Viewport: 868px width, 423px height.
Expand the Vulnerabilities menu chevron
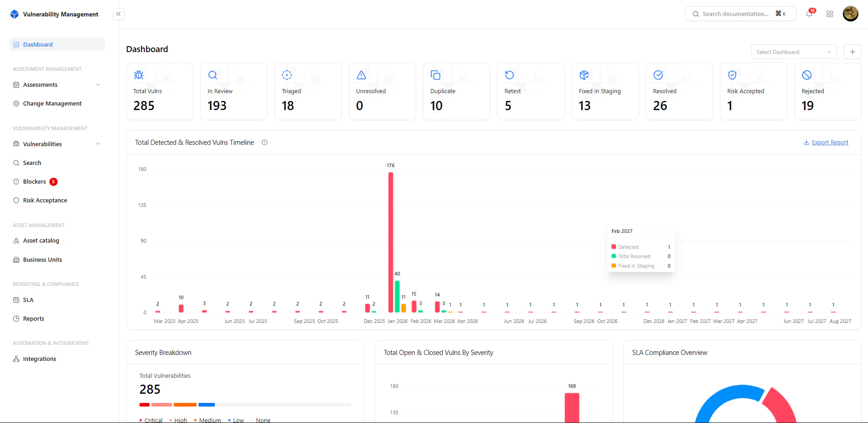tap(98, 144)
